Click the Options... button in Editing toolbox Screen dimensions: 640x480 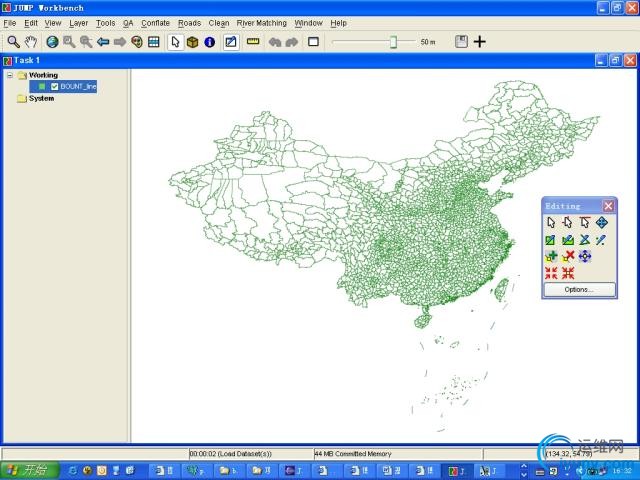578,289
